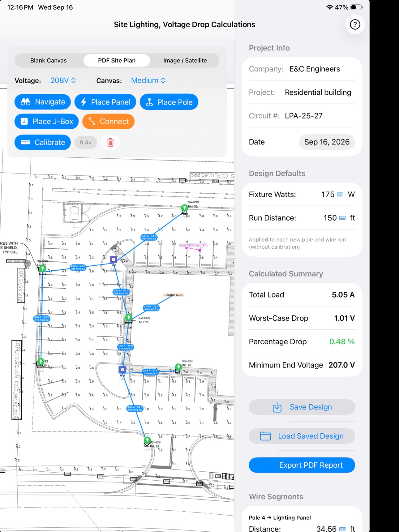Image resolution: width=399 pixels, height=532 pixels.
Task: Activate the Navigate tool
Action: coord(43,102)
